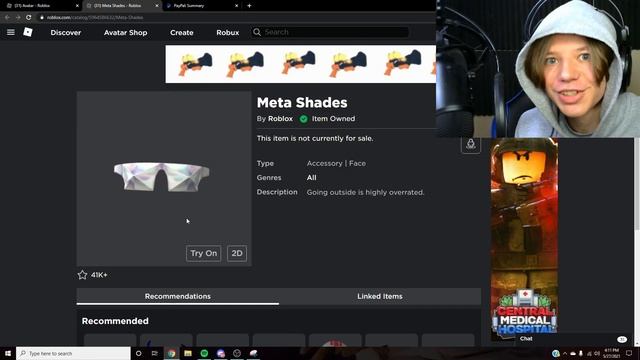Select the Recommendations tab
This screenshot has width=640, height=360.
tap(178, 296)
